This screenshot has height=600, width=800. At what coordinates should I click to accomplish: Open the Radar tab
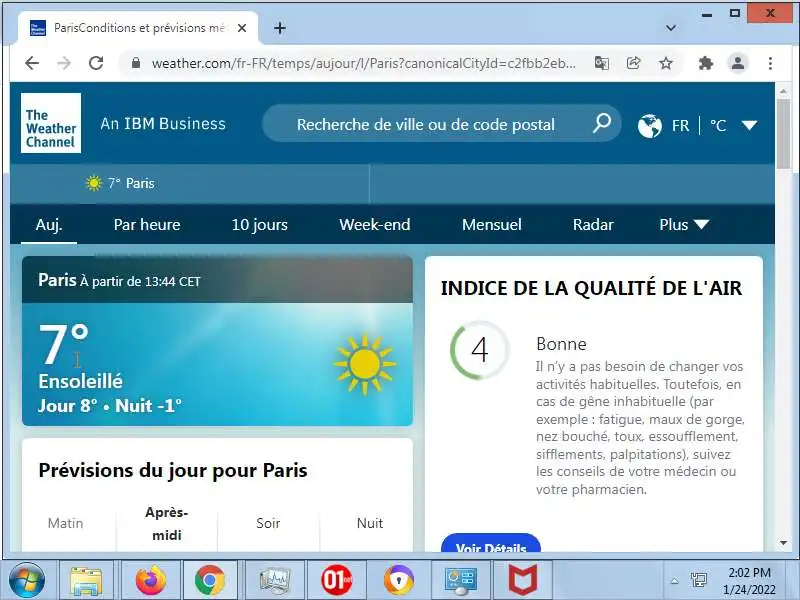point(593,224)
